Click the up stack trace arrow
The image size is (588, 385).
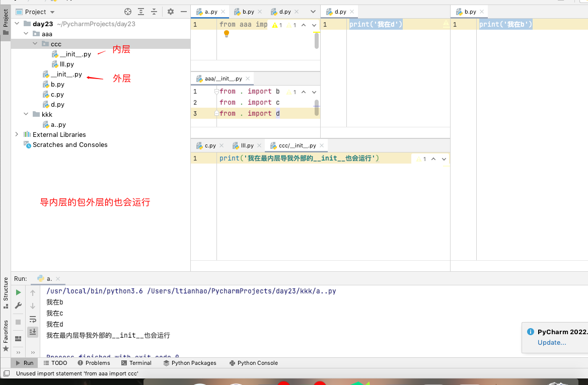pyautogui.click(x=33, y=293)
